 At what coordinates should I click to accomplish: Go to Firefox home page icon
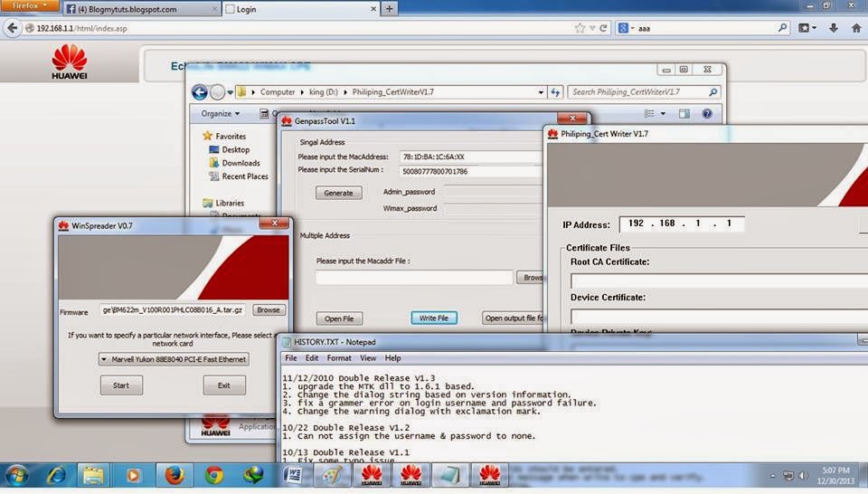(x=856, y=28)
